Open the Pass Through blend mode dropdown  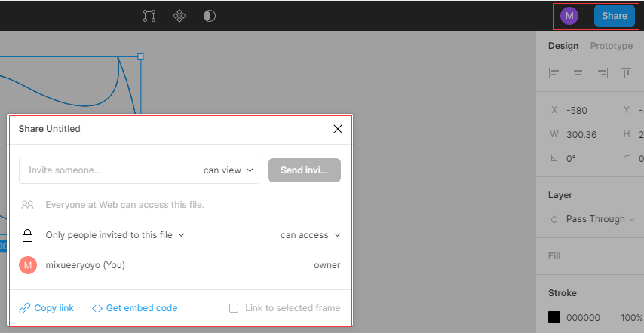[595, 219]
